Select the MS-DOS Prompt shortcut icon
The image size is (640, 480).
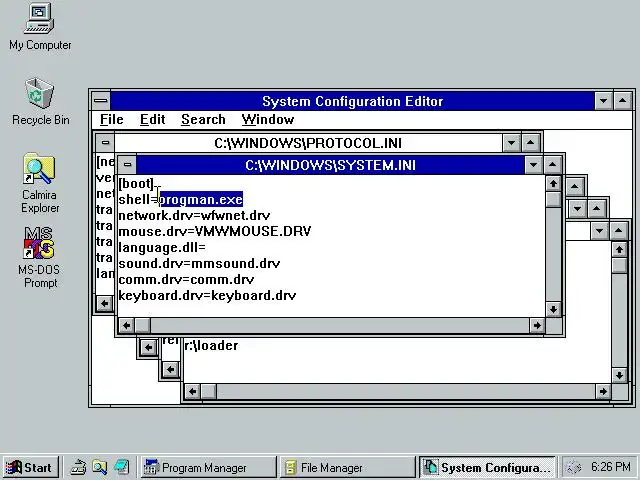[x=39, y=257]
